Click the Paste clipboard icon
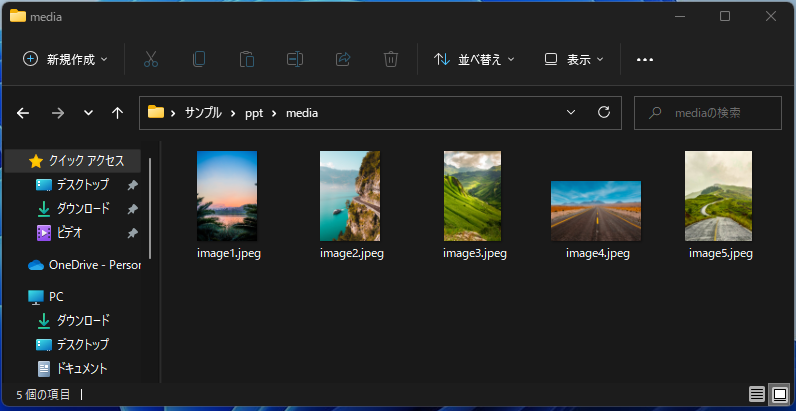The height and width of the screenshot is (411, 796). pyautogui.click(x=247, y=59)
